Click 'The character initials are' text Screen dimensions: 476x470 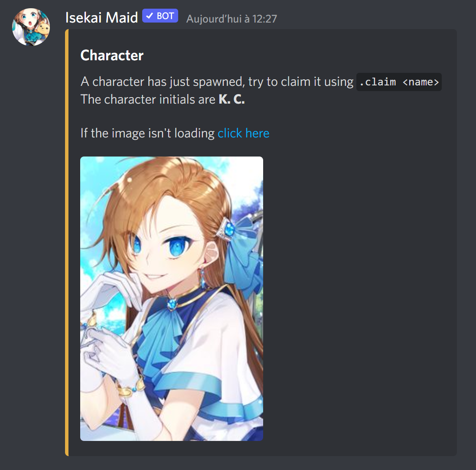tap(148, 99)
